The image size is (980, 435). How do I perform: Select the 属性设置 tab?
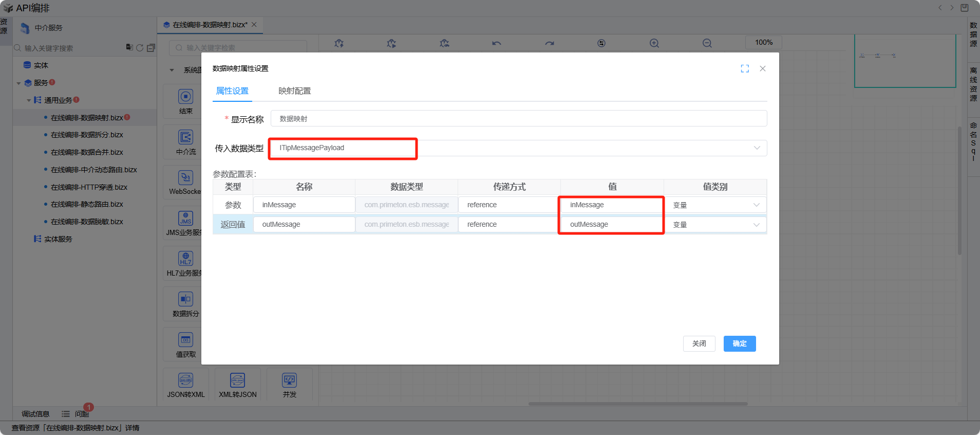point(232,91)
